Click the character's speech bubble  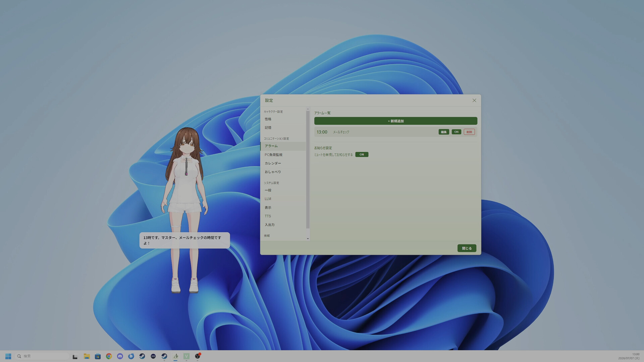(185, 240)
